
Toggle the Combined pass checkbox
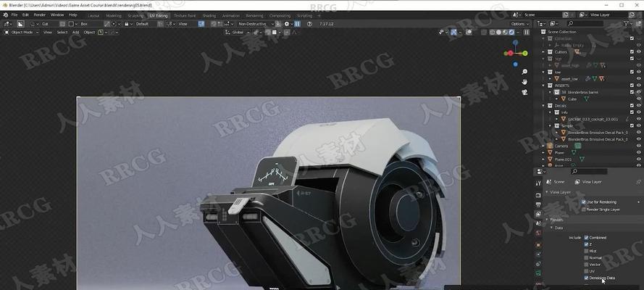586,237
